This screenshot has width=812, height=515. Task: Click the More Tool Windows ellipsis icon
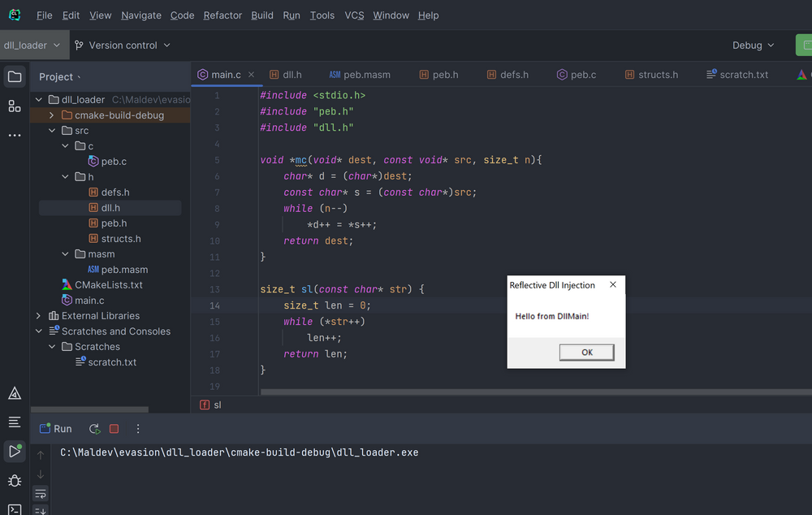(x=14, y=135)
